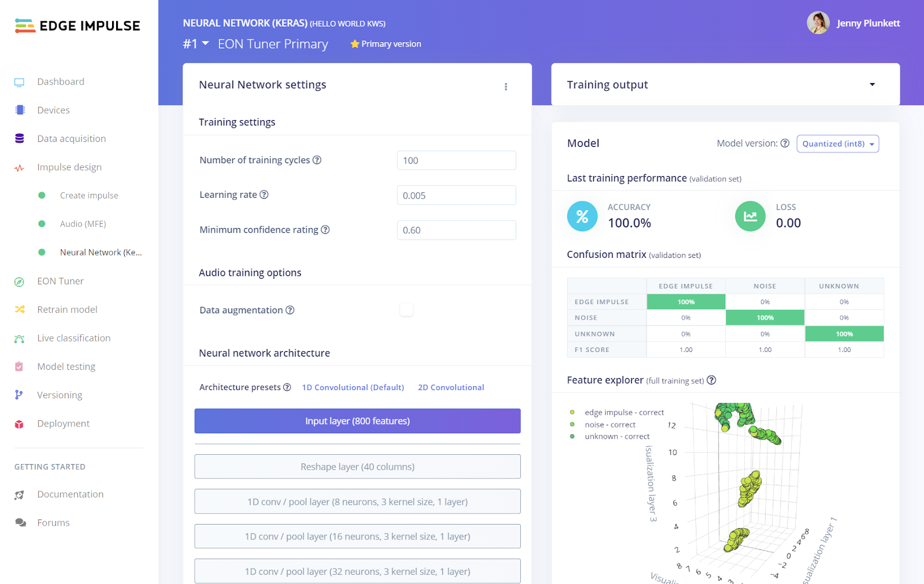Open Feature explorer help icon
Viewport: 924px width, 584px height.
click(x=711, y=380)
